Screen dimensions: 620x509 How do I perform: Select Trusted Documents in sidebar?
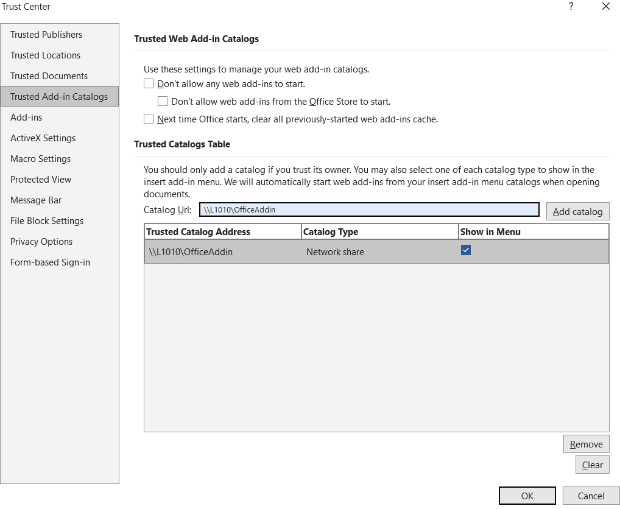[x=49, y=76]
